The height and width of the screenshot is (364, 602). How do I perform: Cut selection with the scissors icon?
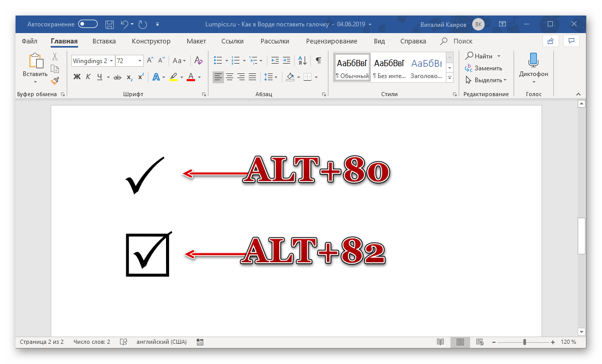(55, 57)
